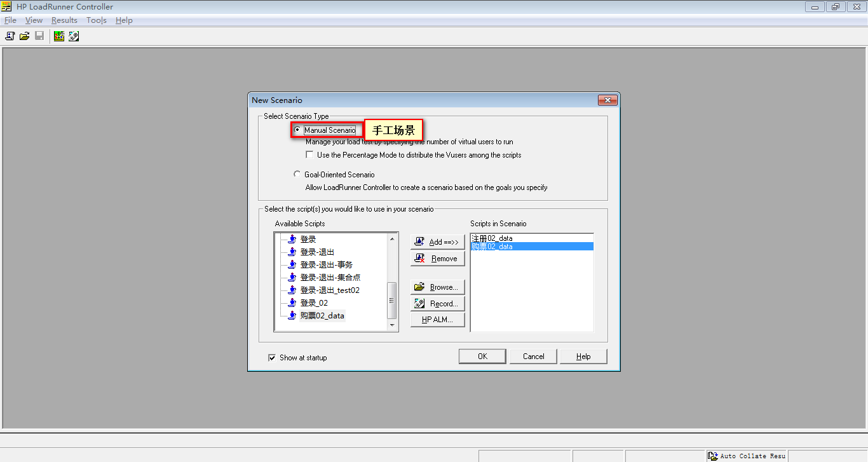Select 购票02_data in Available Scripts
The height and width of the screenshot is (462, 868).
322,315
